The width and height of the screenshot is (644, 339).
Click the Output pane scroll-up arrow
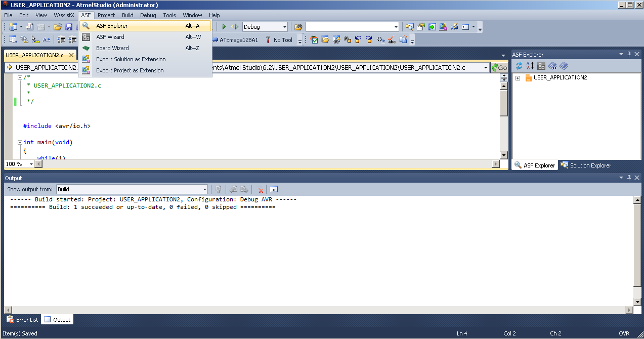point(637,200)
